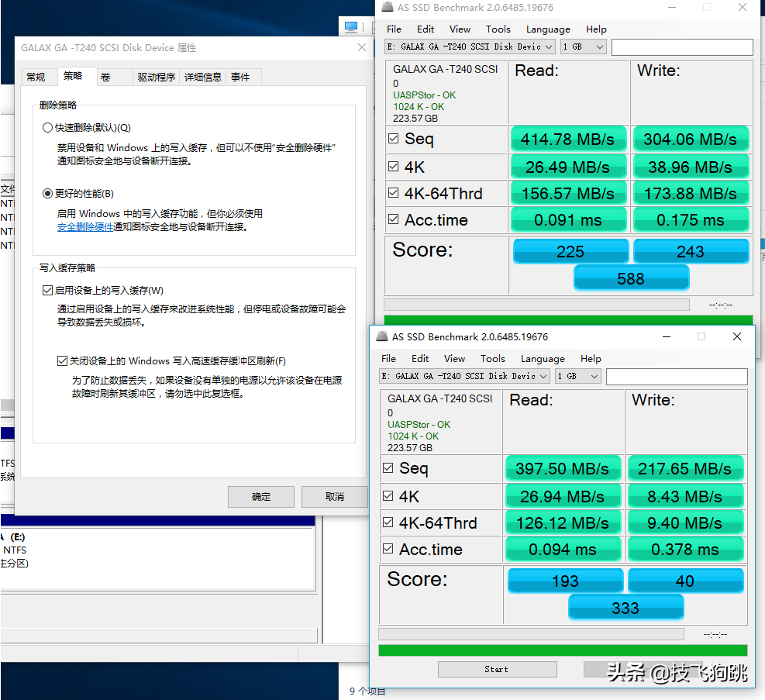Open 安全删除硬件 link
Image resolution: width=765 pixels, height=700 pixels.
[85, 227]
